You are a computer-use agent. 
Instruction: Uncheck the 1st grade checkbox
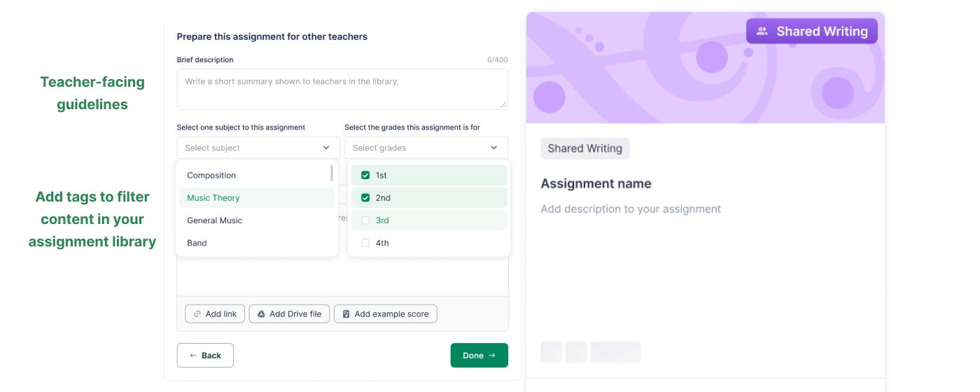coord(365,176)
